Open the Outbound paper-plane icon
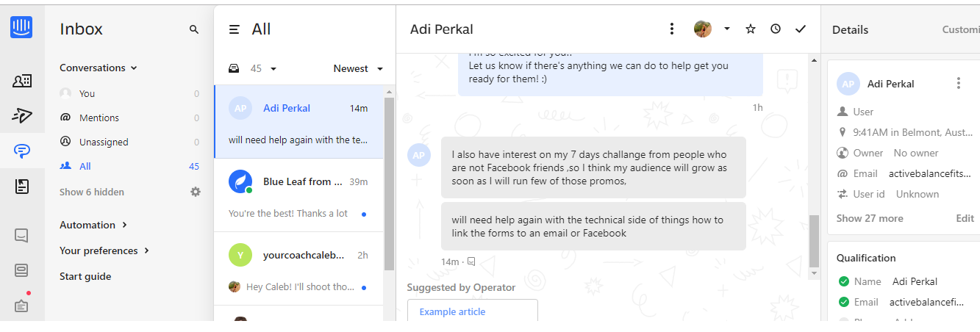The width and height of the screenshot is (980, 332). [22, 115]
